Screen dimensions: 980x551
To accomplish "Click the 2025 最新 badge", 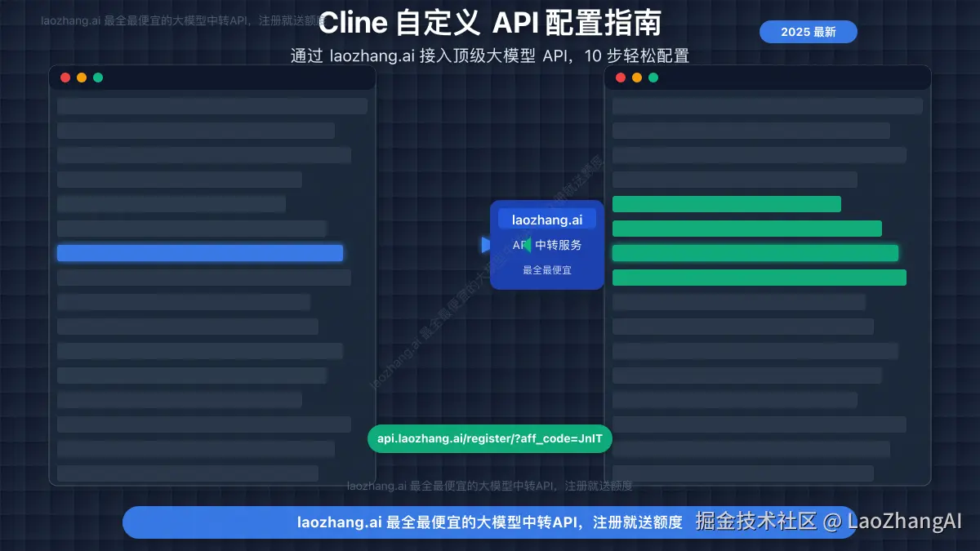I will click(808, 31).
